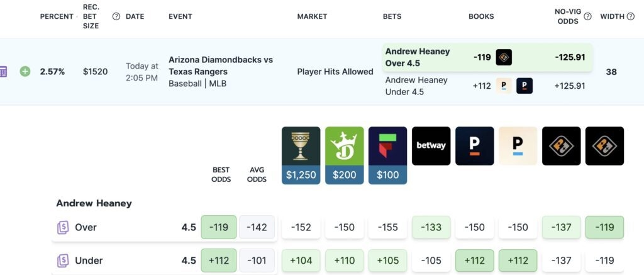Open the Width column help icon
Image resolution: width=644 pixels, height=275 pixels.
(x=631, y=16)
